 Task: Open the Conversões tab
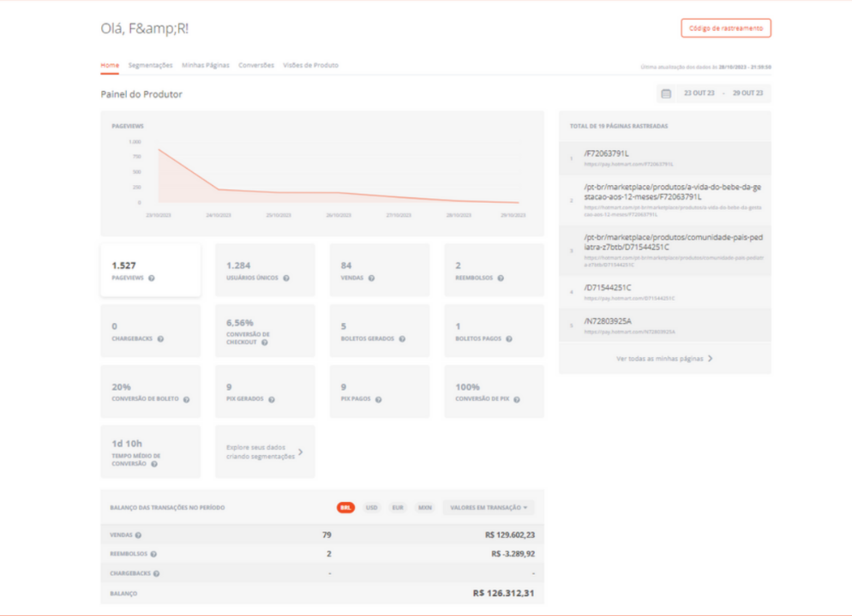(256, 65)
